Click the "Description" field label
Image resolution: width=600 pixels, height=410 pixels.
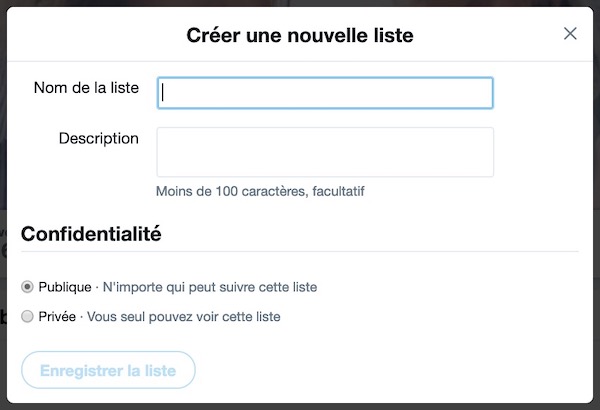tap(99, 138)
